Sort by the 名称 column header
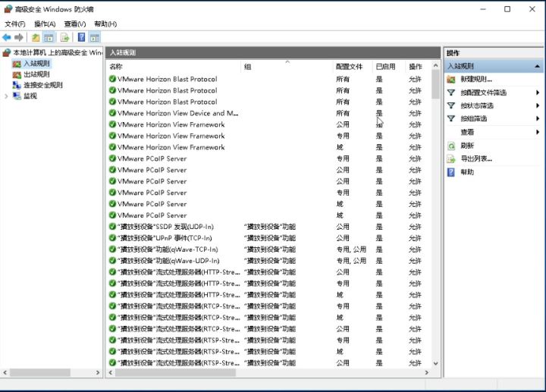546x392 pixels. [x=174, y=67]
